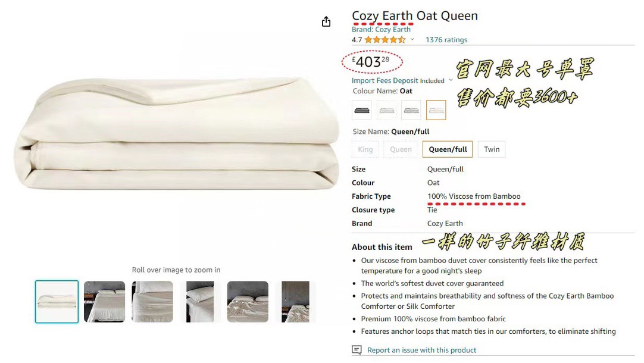Expand the Import Fees Deposit details
644x363 pixels.
[x=451, y=80]
